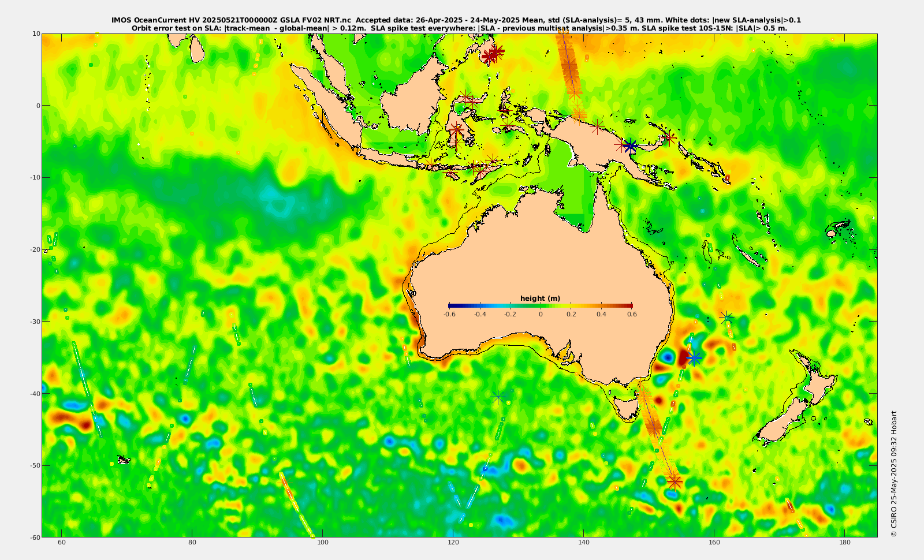Click the red star marker near 52°S south of Tasmania
Screen dimensions: 924x560
coord(674,481)
